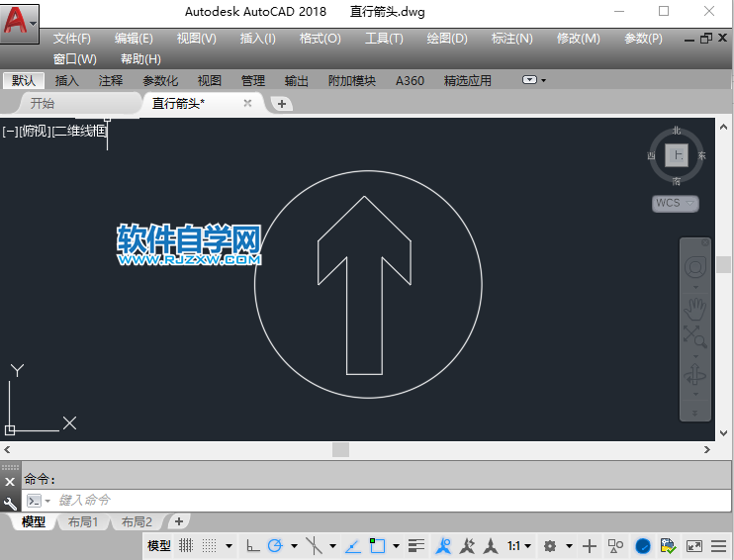
Task: Open the 修改(M) menu
Action: coord(578,39)
